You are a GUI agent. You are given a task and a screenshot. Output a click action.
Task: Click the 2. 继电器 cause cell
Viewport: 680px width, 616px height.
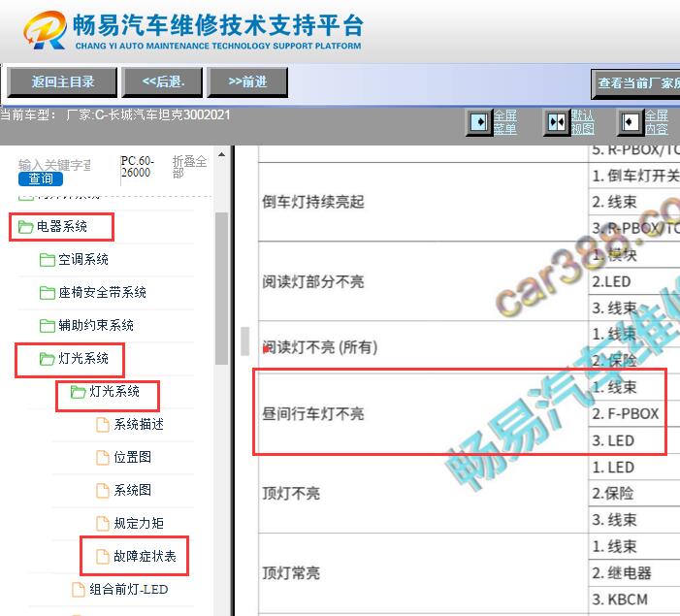click(634, 573)
